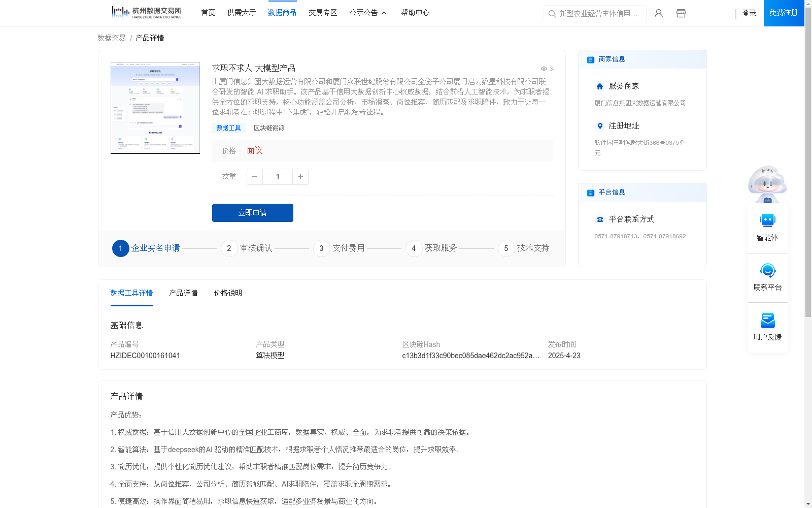Open 交易专区 navigation item
This screenshot has width=812, height=508.
323,13
